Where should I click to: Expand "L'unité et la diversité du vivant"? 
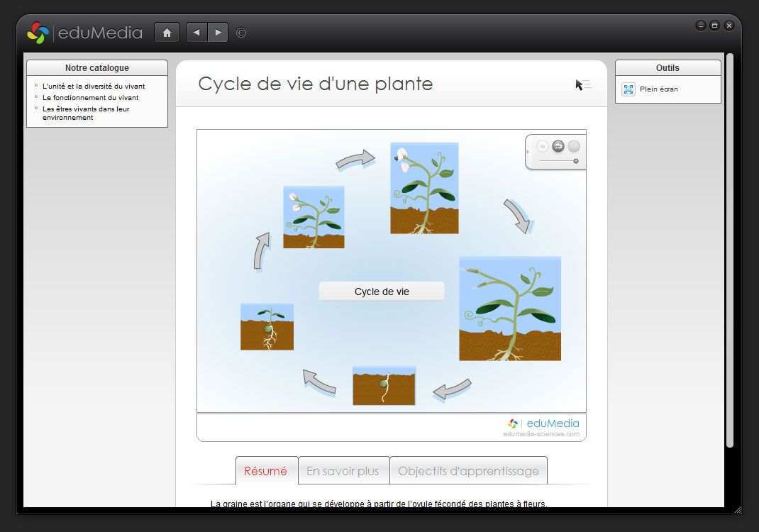click(x=94, y=87)
